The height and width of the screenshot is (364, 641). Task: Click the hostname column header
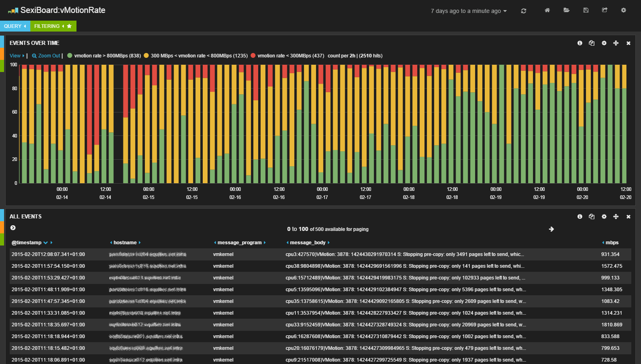coord(125,243)
